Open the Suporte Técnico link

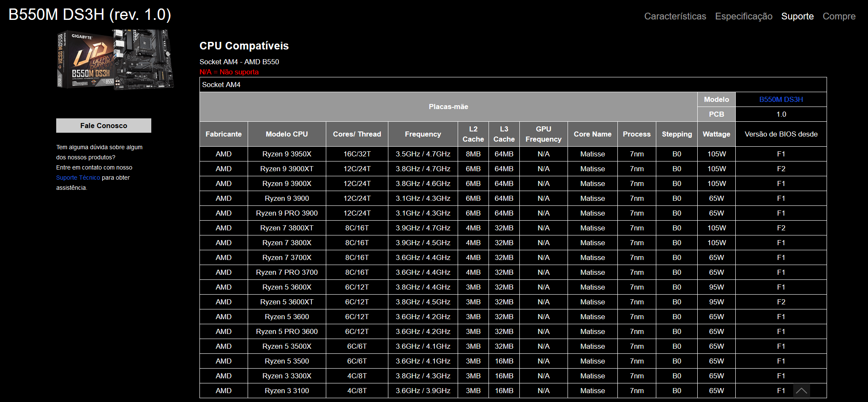(x=78, y=178)
